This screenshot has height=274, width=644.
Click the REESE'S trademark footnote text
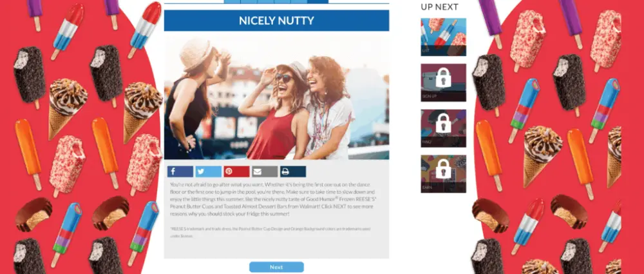(270, 233)
